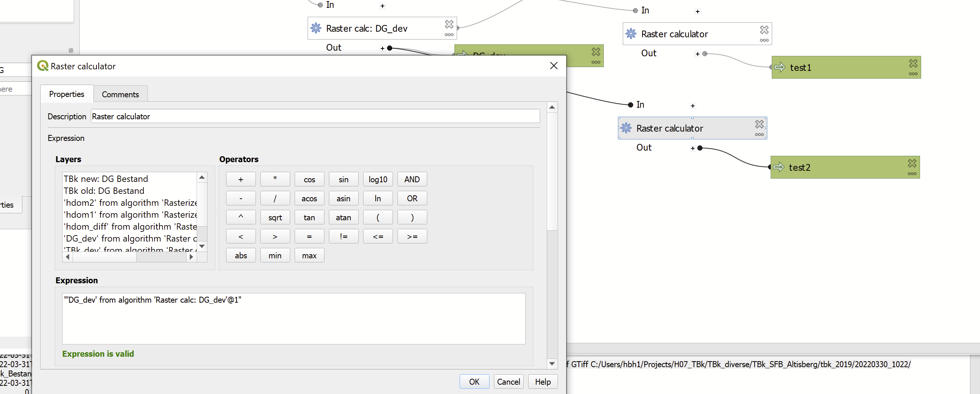Click the acos operator button
The width and height of the screenshot is (980, 394).
tap(309, 198)
